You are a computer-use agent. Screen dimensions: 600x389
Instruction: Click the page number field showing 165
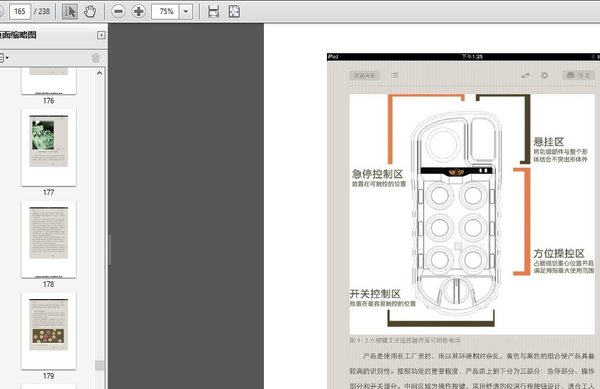coord(20,11)
